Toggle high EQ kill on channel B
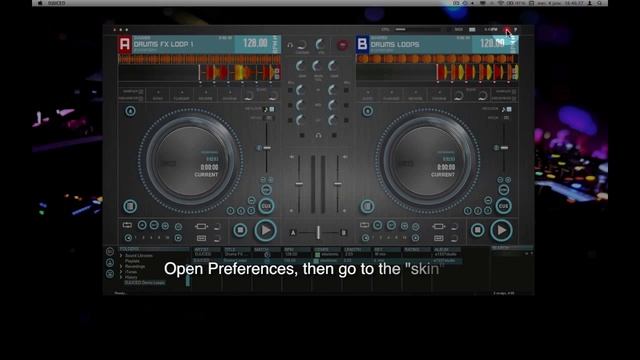 (x=346, y=90)
